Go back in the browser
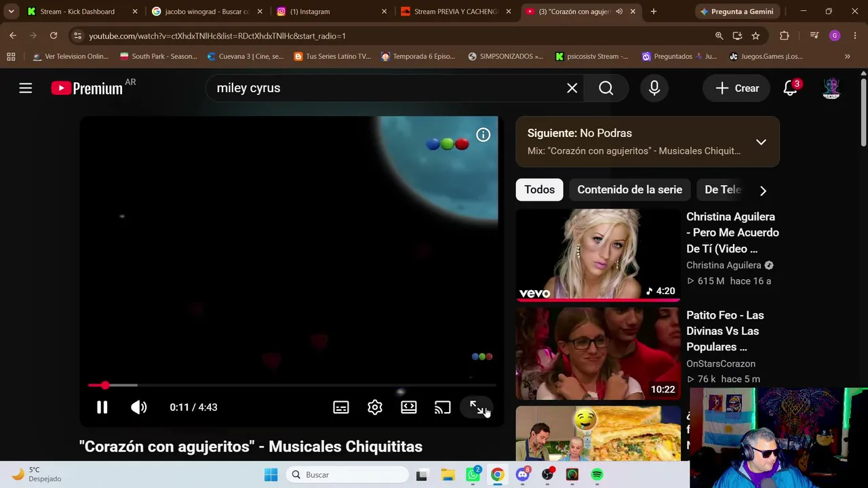This screenshot has width=868, height=488. pyautogui.click(x=13, y=36)
